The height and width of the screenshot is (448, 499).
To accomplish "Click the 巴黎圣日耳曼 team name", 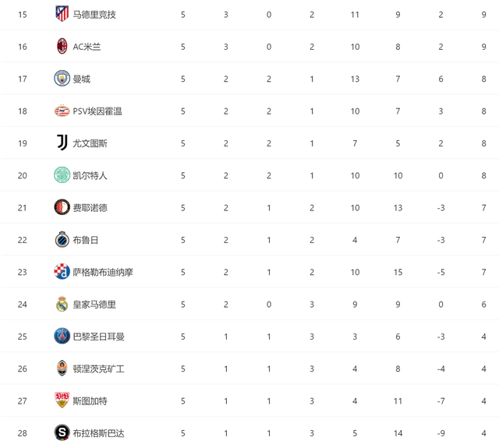I will (x=99, y=337).
